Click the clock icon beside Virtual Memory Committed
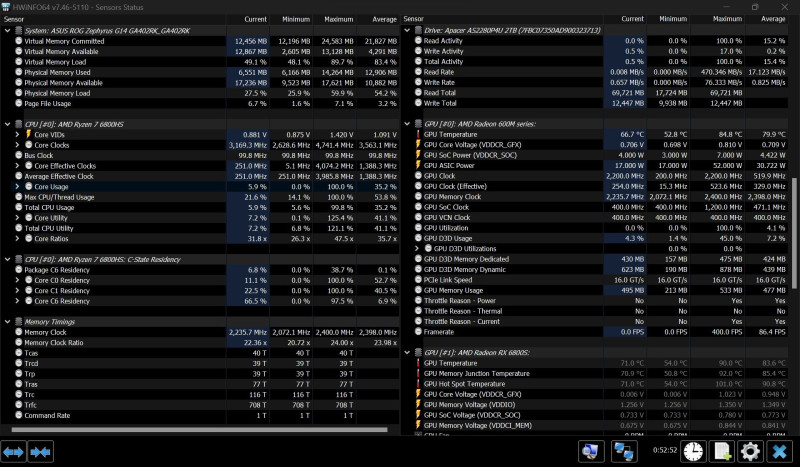 tap(19, 41)
